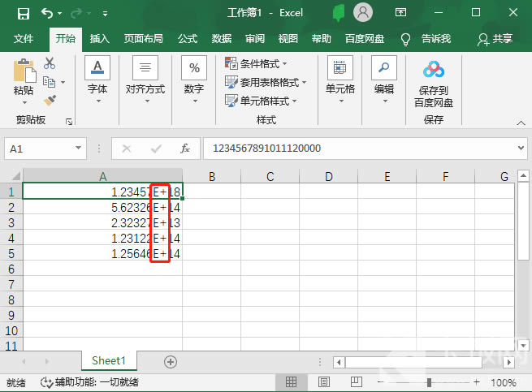
Task: Click the Undo arrow icon
Action: [47, 13]
